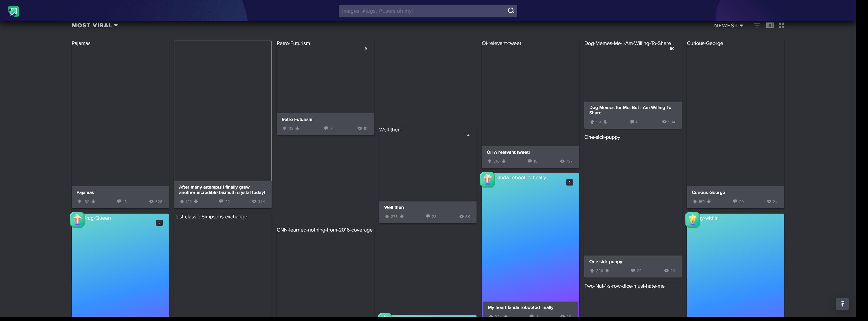Open the Well then post title
This screenshot has width=868, height=321.
tap(394, 207)
